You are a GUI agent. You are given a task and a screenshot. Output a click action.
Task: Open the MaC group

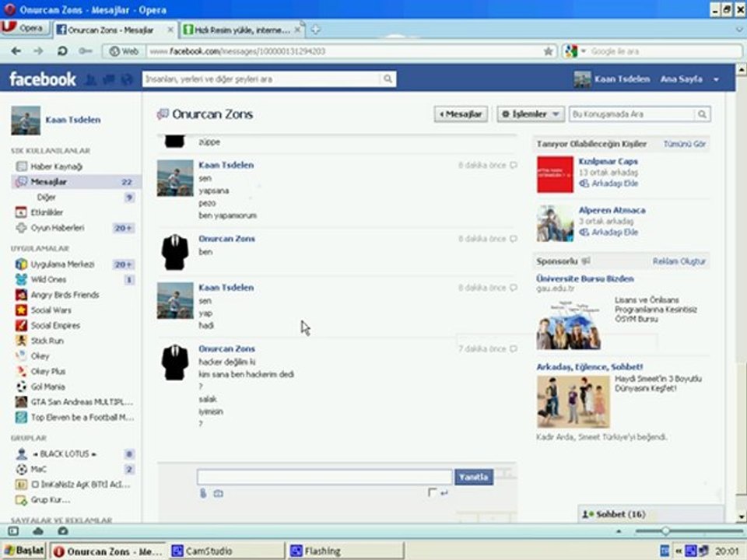tap(39, 470)
